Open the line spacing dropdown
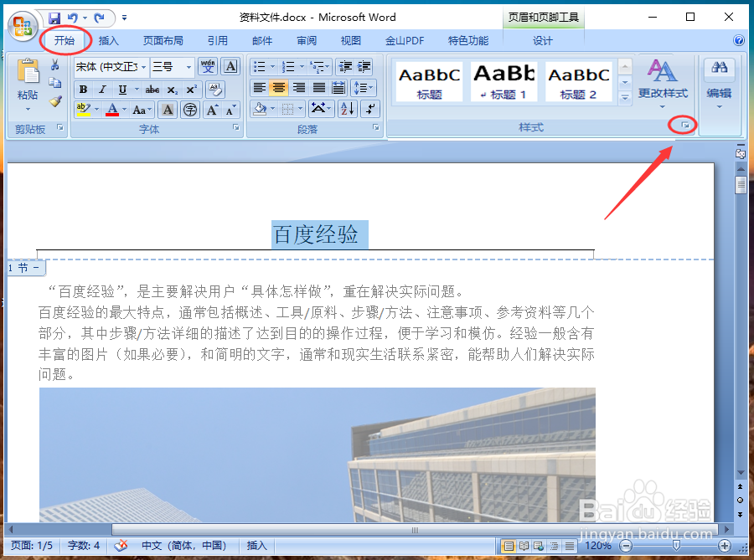 [x=364, y=87]
